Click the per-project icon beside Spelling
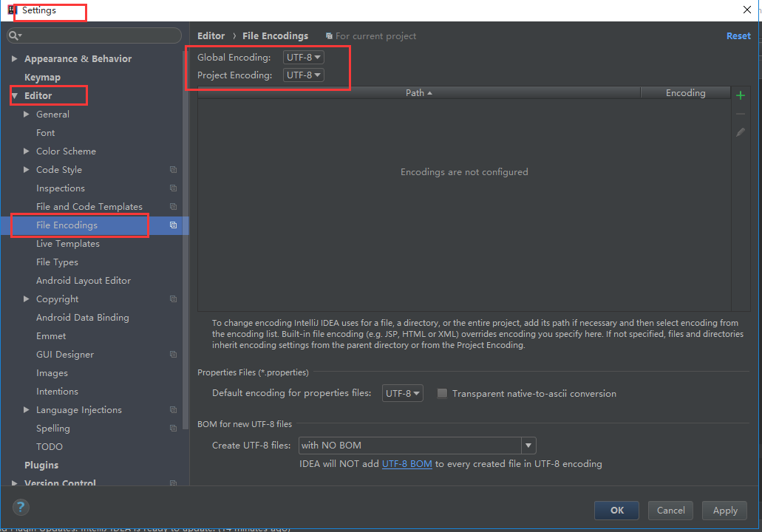762x532 pixels. (173, 428)
